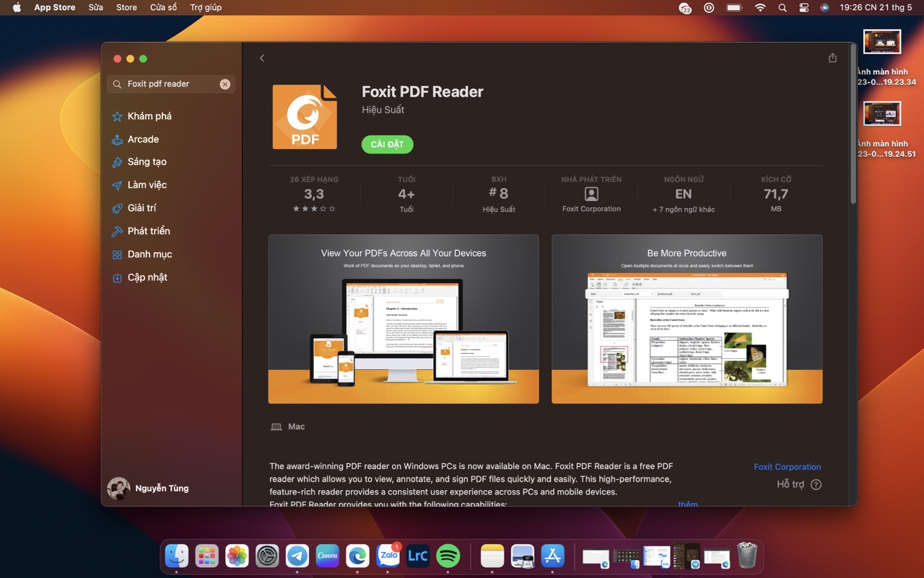Go back using the back chevron
Screen dimensions: 924x578
click(262, 58)
